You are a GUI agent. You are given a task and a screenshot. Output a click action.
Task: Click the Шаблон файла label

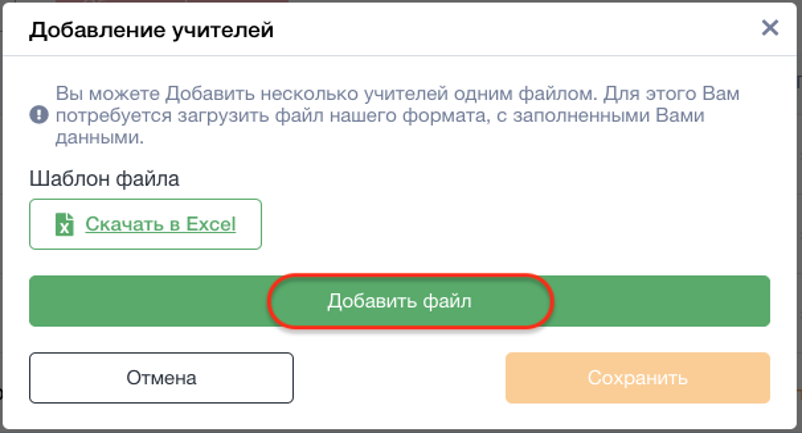(104, 179)
